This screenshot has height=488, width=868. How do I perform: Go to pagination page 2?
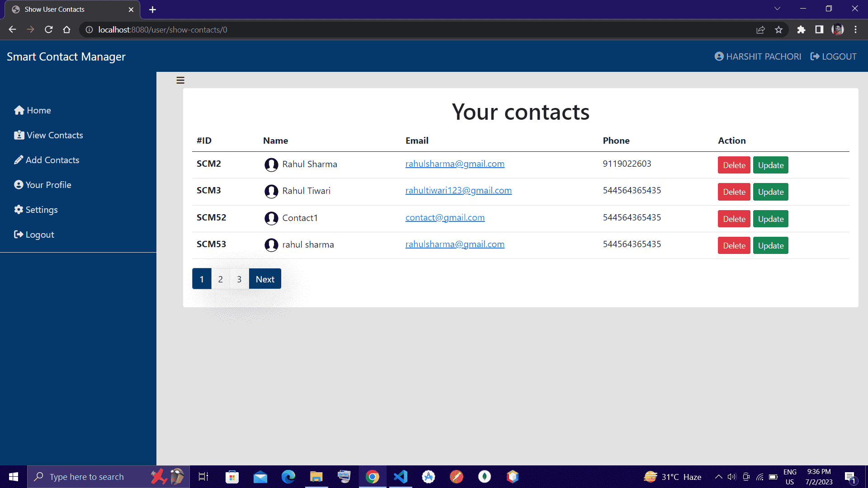pyautogui.click(x=221, y=279)
